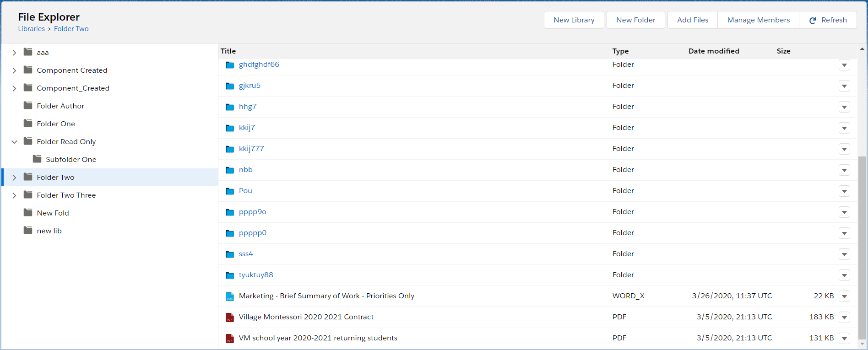Click the PDF icon for Village Montessori Contract
The height and width of the screenshot is (350, 868).
pos(230,318)
